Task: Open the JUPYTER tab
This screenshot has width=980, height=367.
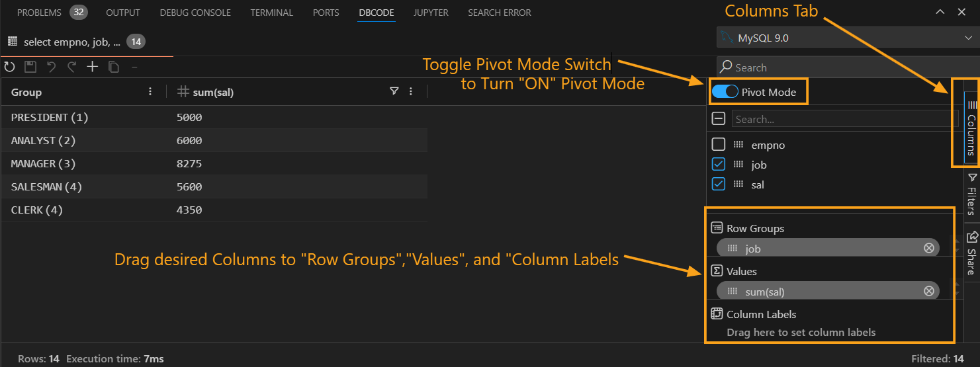Action: [x=431, y=13]
